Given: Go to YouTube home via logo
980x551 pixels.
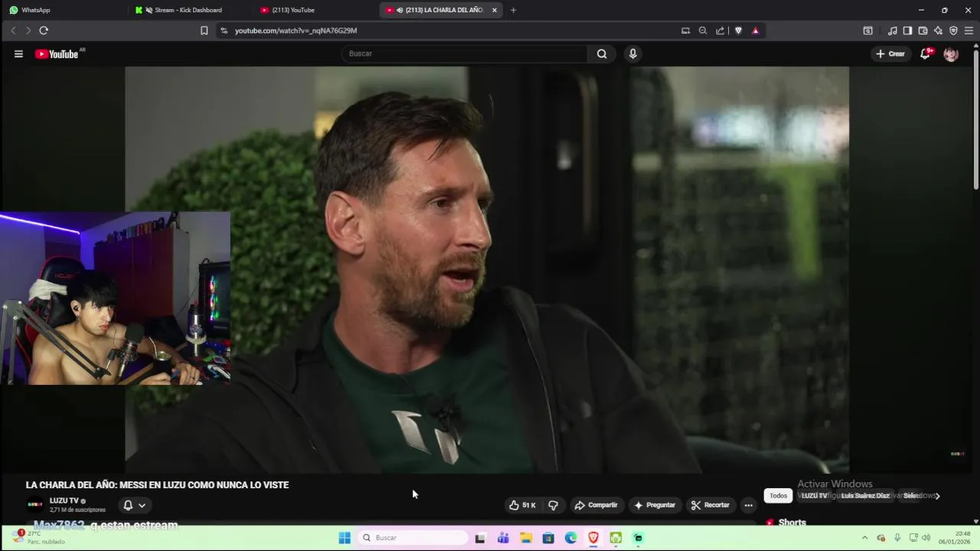Looking at the screenshot, I should tap(57, 54).
